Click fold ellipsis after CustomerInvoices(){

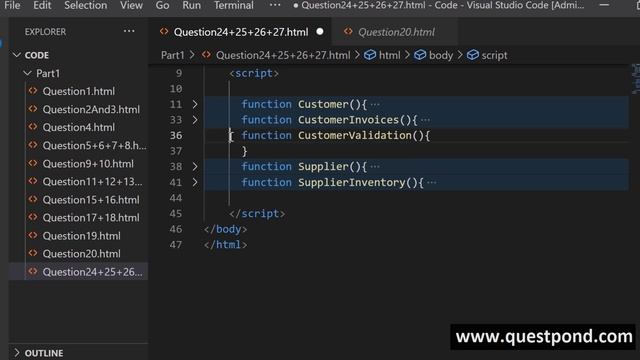pyautogui.click(x=425, y=120)
